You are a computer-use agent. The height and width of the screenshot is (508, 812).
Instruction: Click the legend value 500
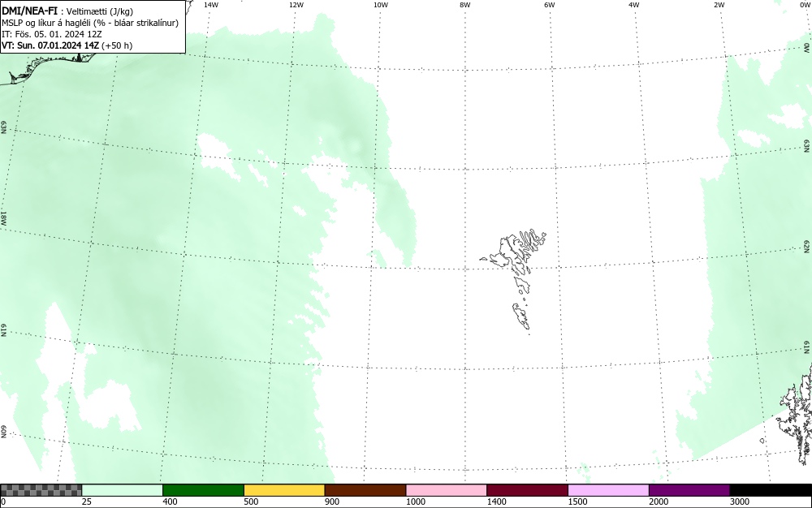pos(251,502)
